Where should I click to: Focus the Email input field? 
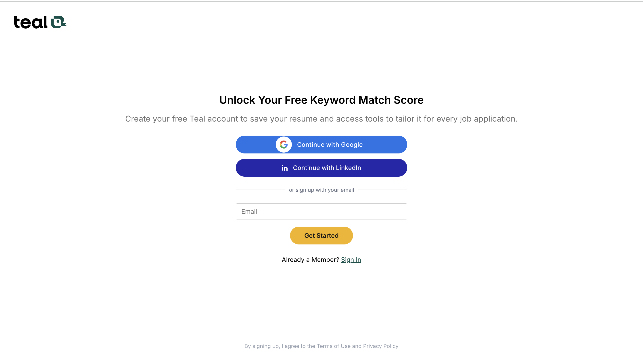321,211
